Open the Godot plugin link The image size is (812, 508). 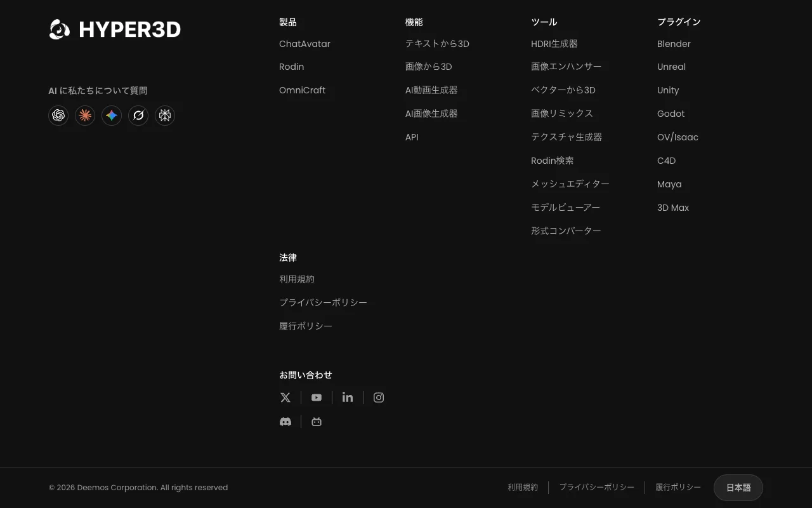pyautogui.click(x=671, y=114)
